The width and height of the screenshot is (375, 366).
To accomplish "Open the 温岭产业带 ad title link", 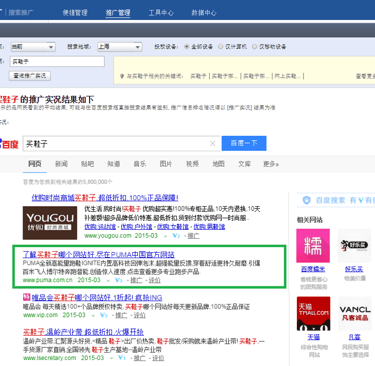I will tap(83, 332).
